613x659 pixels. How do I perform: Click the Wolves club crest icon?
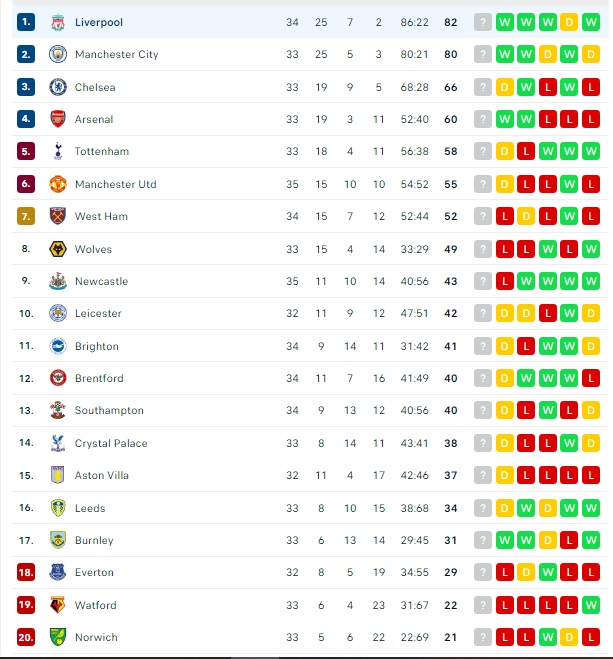[x=58, y=249]
